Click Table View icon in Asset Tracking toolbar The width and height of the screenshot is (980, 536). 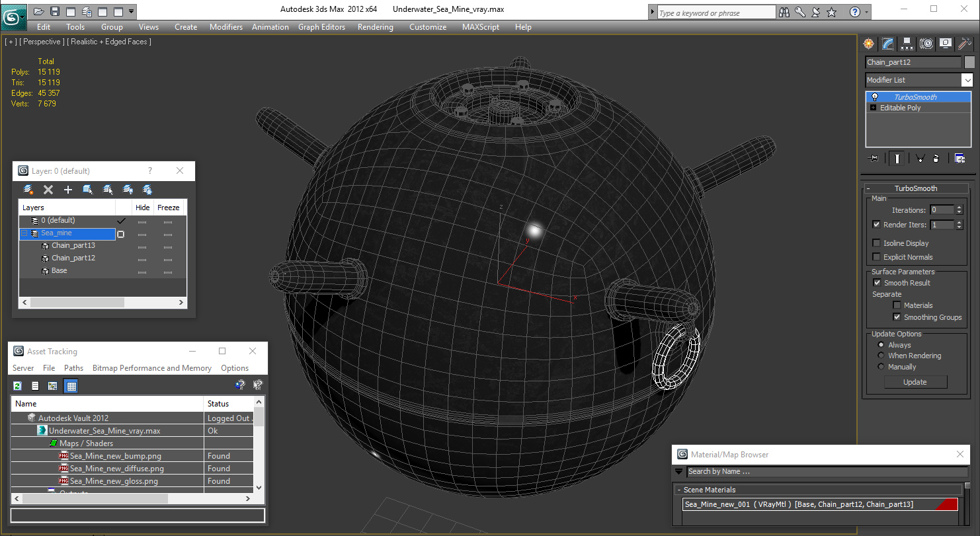pos(71,386)
